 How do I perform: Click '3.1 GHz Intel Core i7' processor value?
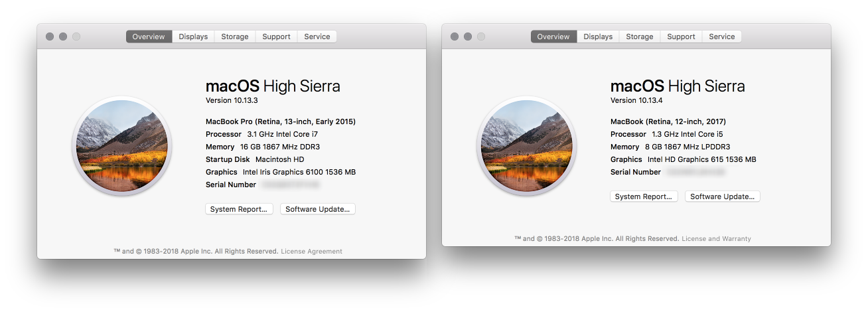283,134
